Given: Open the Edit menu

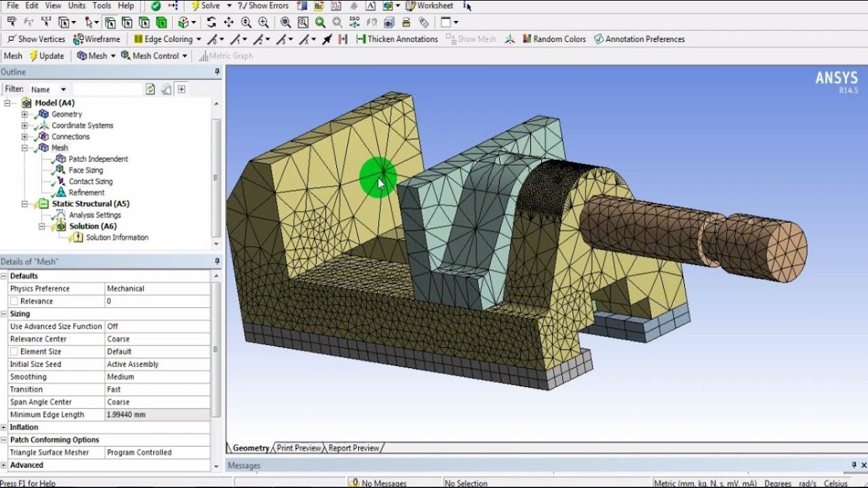Looking at the screenshot, I should 32,5.
